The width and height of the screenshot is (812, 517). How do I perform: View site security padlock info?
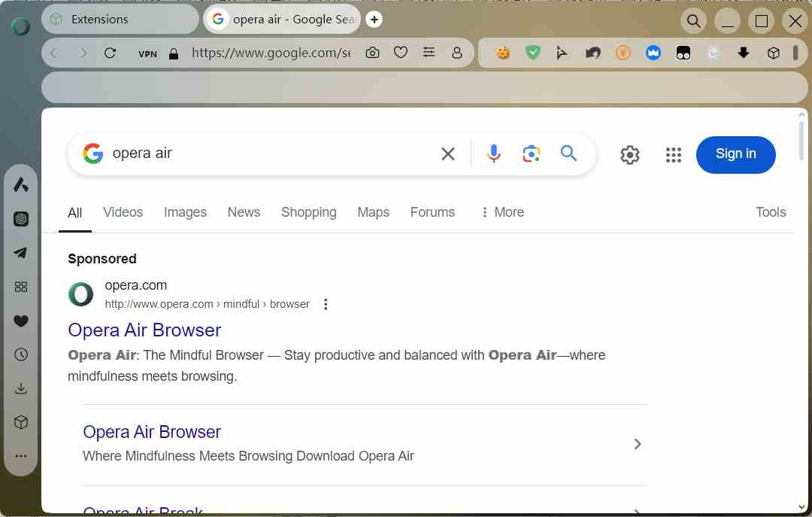tap(174, 53)
